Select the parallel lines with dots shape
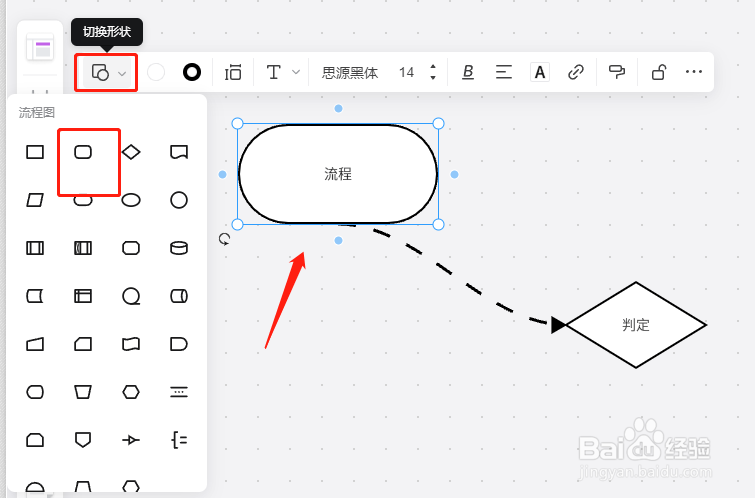Screen dimensions: 755x498 179,392
